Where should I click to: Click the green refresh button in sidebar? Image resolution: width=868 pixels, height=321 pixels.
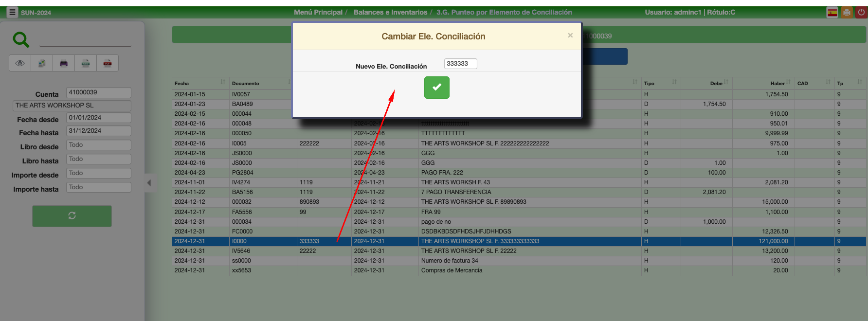point(72,215)
